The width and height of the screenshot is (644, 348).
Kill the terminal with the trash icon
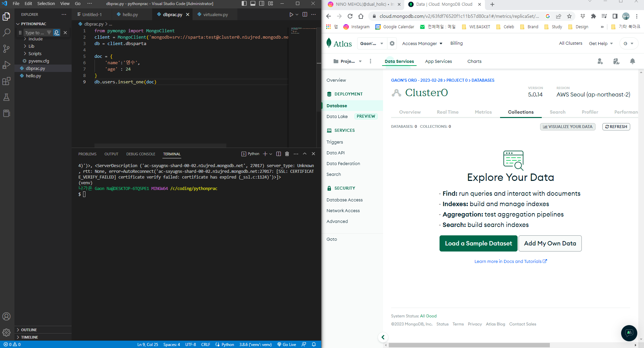tap(287, 154)
